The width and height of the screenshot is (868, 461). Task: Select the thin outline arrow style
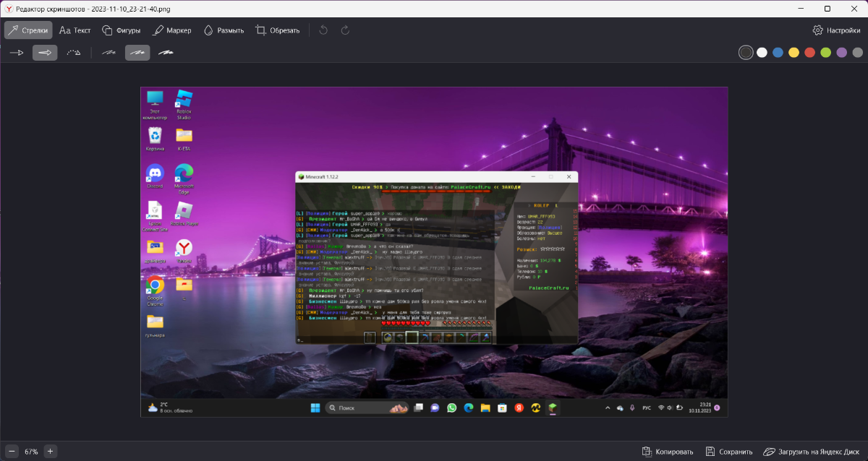coord(16,53)
